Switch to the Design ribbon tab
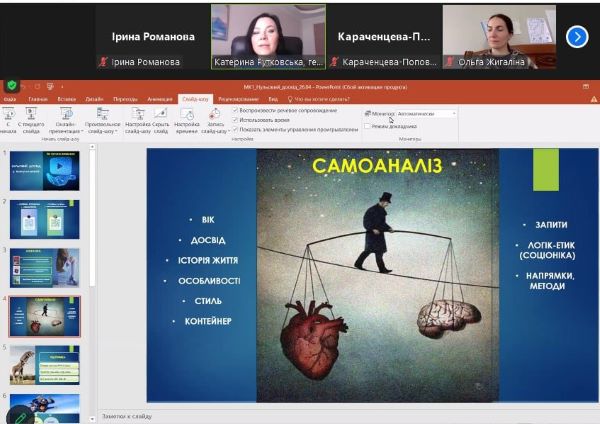 [94, 100]
